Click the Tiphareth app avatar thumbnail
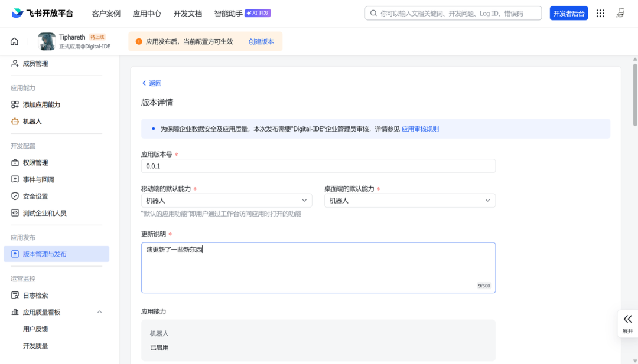This screenshot has width=638, height=364. click(x=47, y=41)
